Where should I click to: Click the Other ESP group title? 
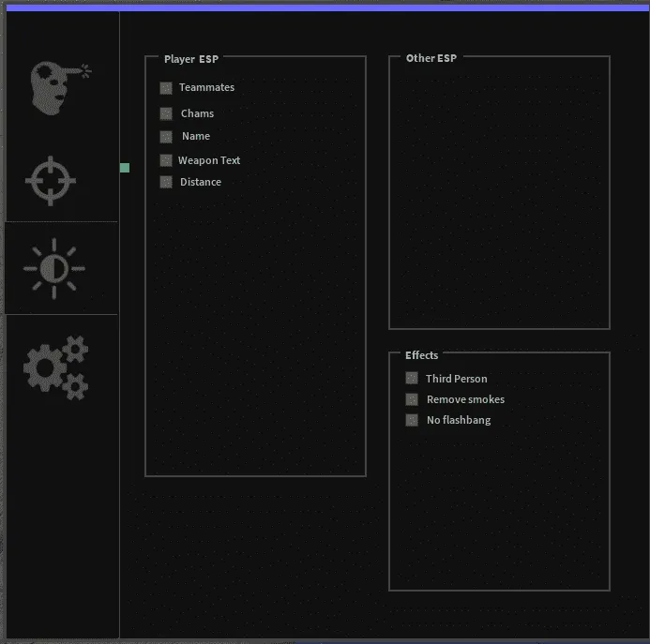431,58
